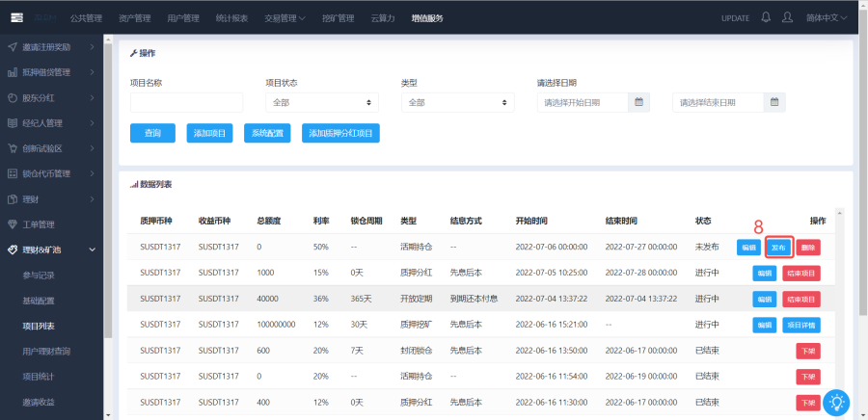This screenshot has height=420, width=868.
Task: Open 用户理财查询 sidebar item
Action: click(46, 351)
